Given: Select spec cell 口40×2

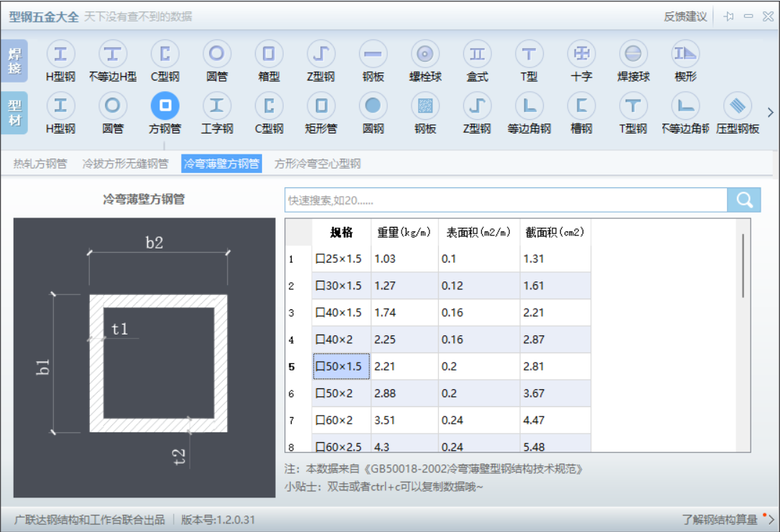Looking at the screenshot, I should click(x=341, y=339).
